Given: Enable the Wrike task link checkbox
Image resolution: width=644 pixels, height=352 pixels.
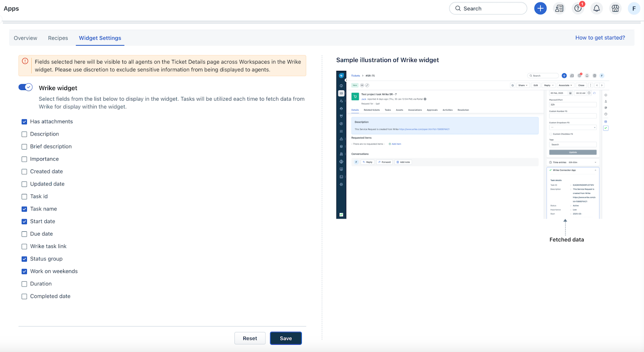Looking at the screenshot, I should point(24,246).
